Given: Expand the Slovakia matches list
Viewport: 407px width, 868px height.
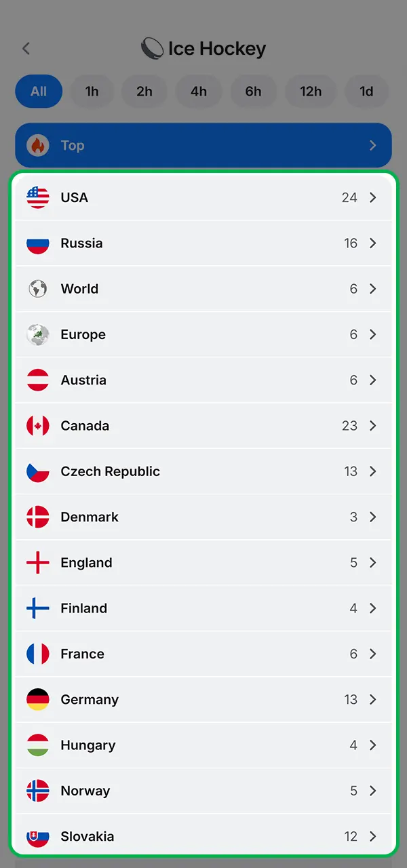Looking at the screenshot, I should point(203,836).
